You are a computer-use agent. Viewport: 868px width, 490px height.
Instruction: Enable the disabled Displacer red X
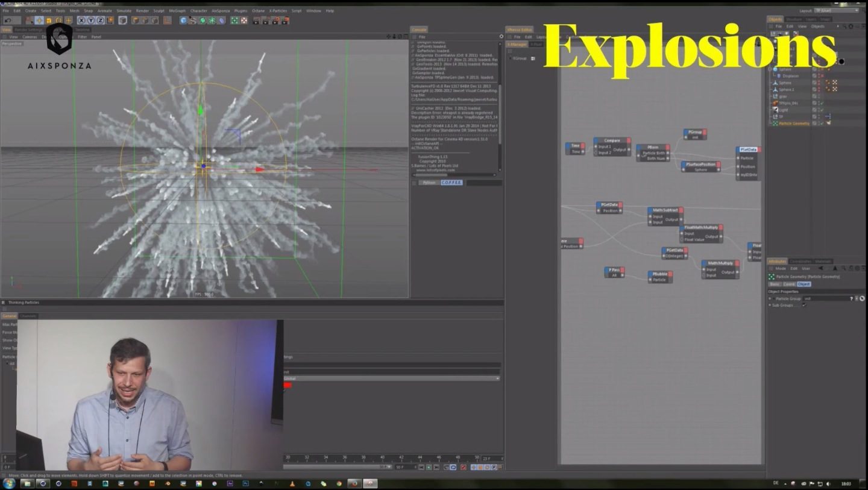pyautogui.click(x=822, y=76)
